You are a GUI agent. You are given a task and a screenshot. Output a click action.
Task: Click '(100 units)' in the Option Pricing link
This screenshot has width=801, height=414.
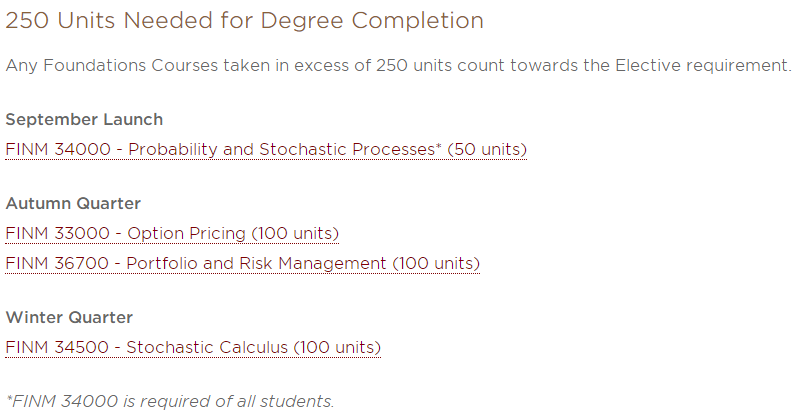coord(295,234)
